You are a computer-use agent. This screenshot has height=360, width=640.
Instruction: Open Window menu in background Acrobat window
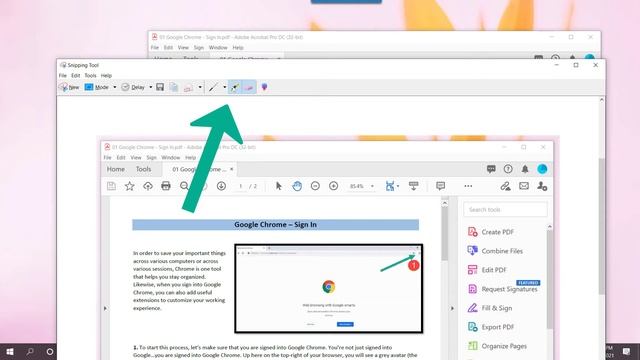point(218,48)
